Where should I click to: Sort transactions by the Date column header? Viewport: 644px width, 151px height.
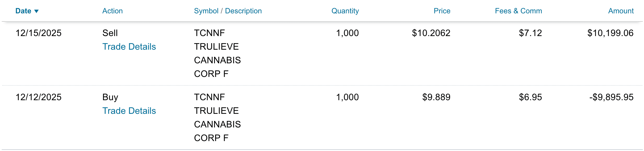pyautogui.click(x=23, y=11)
